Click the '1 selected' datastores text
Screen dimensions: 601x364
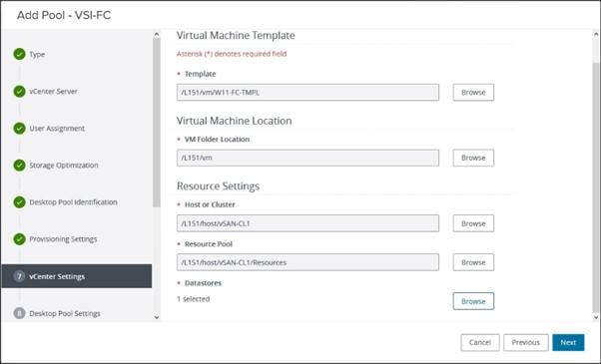click(x=194, y=299)
